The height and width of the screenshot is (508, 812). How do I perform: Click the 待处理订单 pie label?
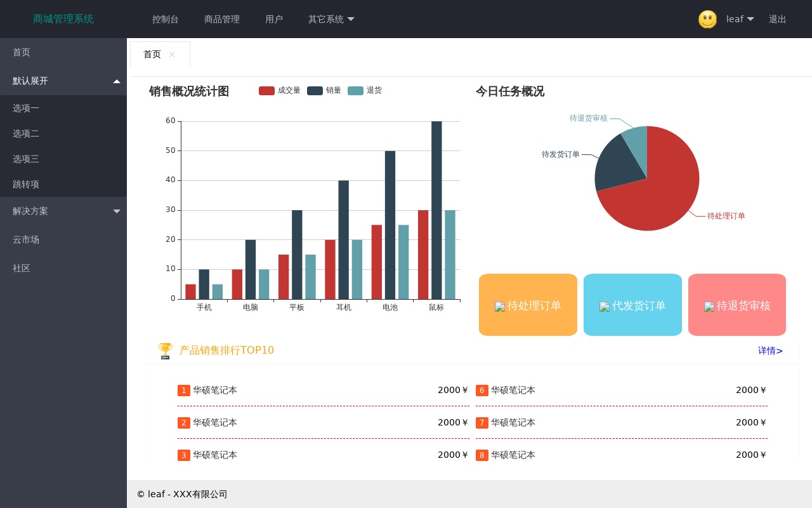pos(726,216)
